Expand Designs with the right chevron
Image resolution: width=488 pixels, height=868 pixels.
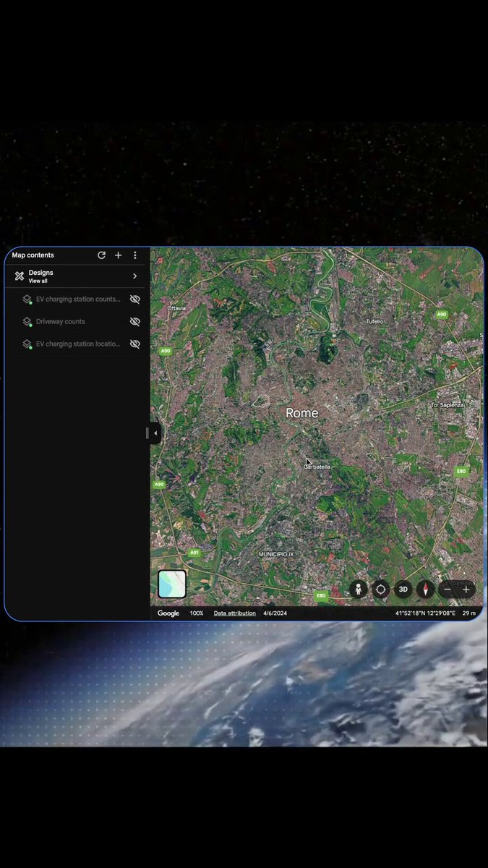134,276
